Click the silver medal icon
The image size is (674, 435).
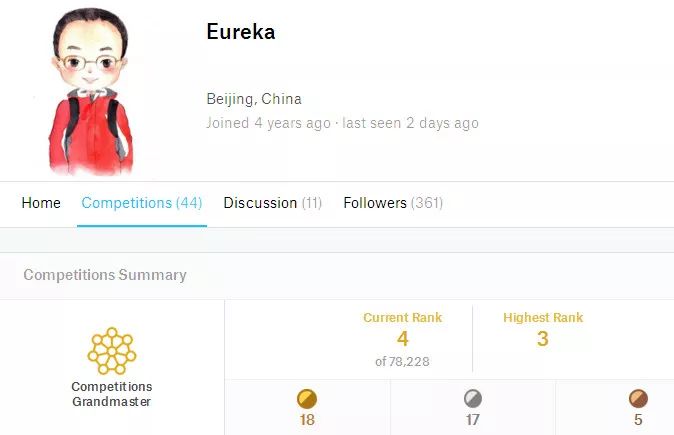pos(473,399)
